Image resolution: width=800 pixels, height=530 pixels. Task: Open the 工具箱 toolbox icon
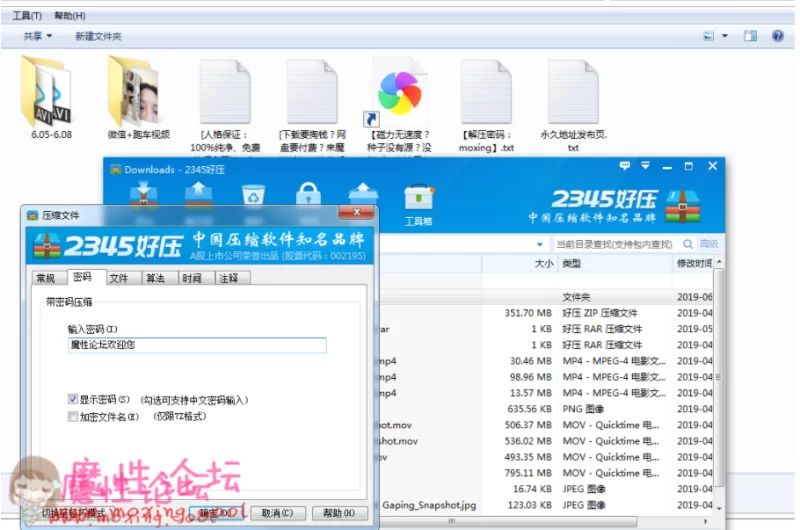pos(418,204)
